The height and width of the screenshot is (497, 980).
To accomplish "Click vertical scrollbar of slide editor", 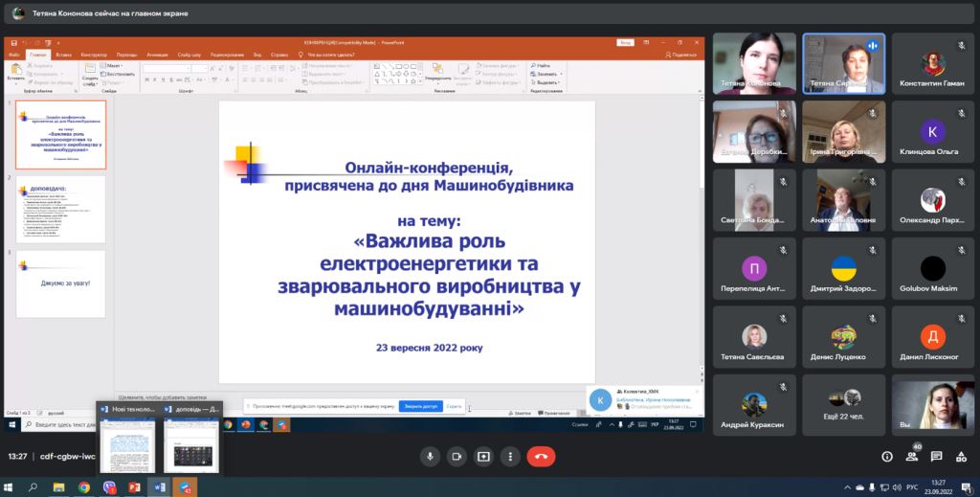I will 702,232.
